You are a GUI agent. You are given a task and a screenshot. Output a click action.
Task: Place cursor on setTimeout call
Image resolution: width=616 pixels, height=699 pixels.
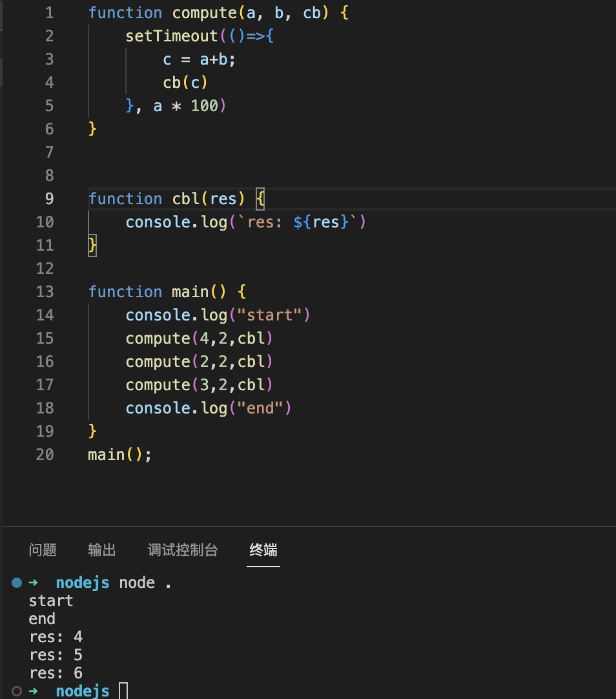click(172, 36)
